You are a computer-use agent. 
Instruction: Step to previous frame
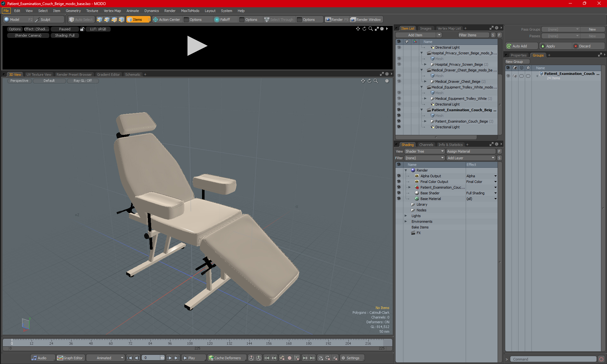pyautogui.click(x=137, y=358)
